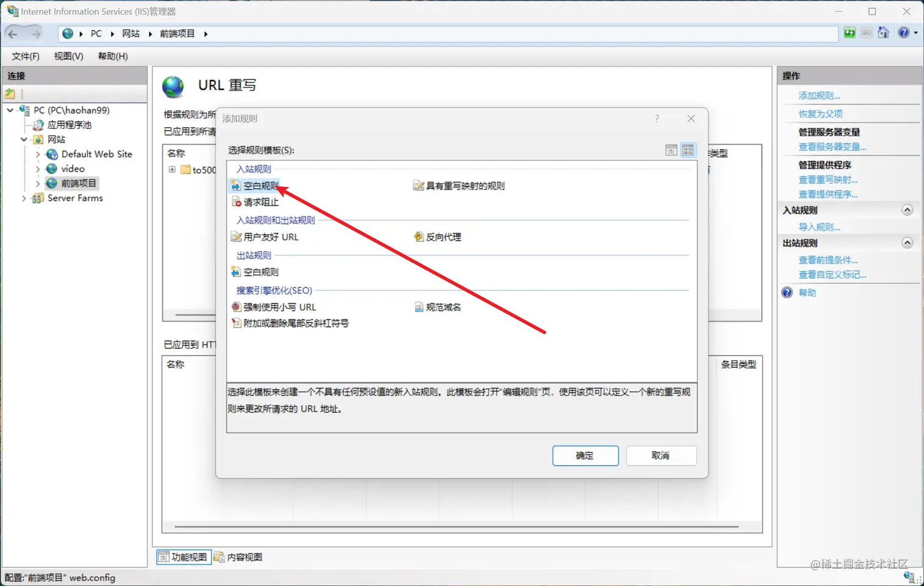Click PC segment in address breadcrumb
Viewport: 924px width, 586px height.
tap(96, 34)
